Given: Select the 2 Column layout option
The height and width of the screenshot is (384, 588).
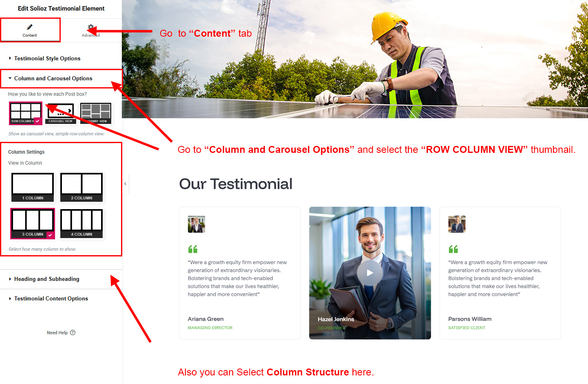Looking at the screenshot, I should pyautogui.click(x=81, y=187).
